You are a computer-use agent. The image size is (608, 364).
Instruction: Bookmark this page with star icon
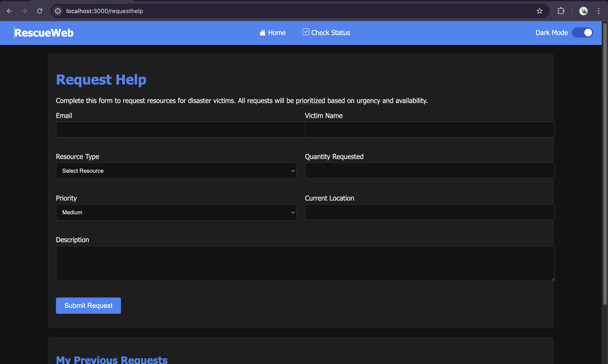click(x=539, y=11)
